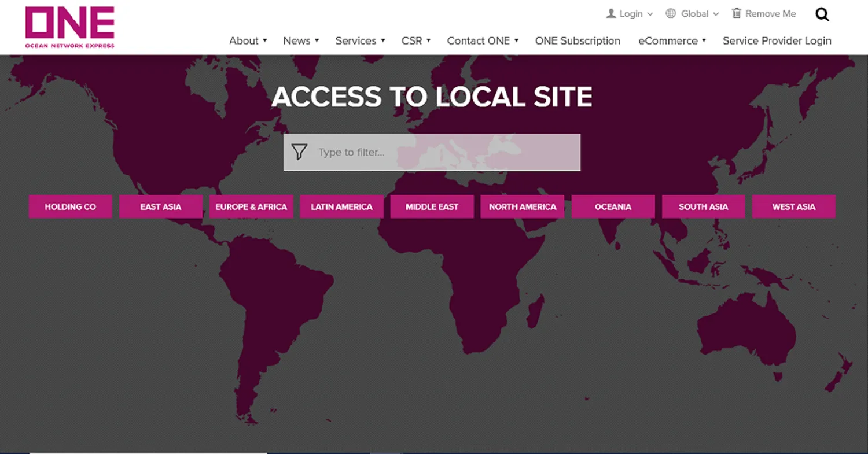This screenshot has width=868, height=454.
Task: Click the Global globe icon
Action: (x=671, y=13)
